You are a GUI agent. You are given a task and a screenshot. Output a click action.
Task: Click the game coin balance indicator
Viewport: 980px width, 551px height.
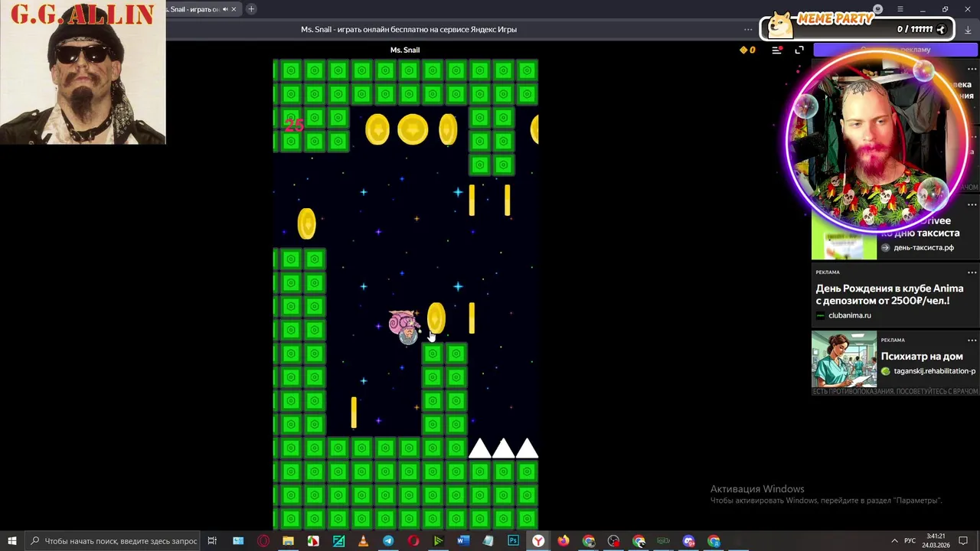tap(747, 50)
